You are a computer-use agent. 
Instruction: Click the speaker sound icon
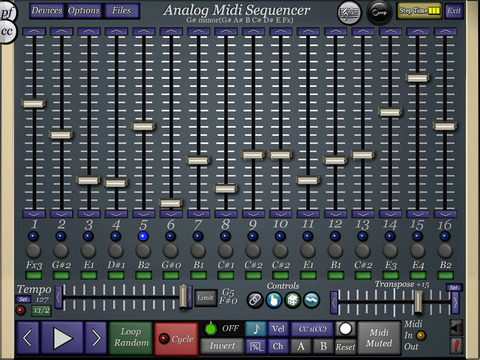456,328
